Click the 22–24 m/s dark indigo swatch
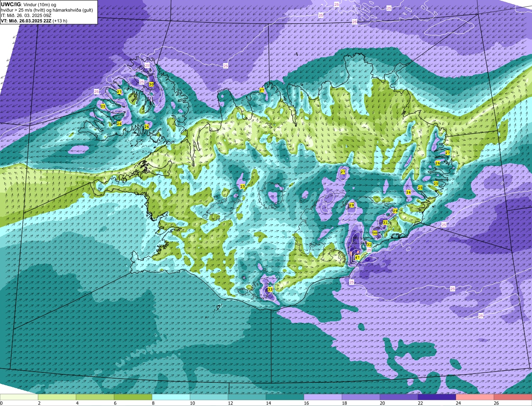The height and width of the screenshot is (406, 532). click(437, 397)
